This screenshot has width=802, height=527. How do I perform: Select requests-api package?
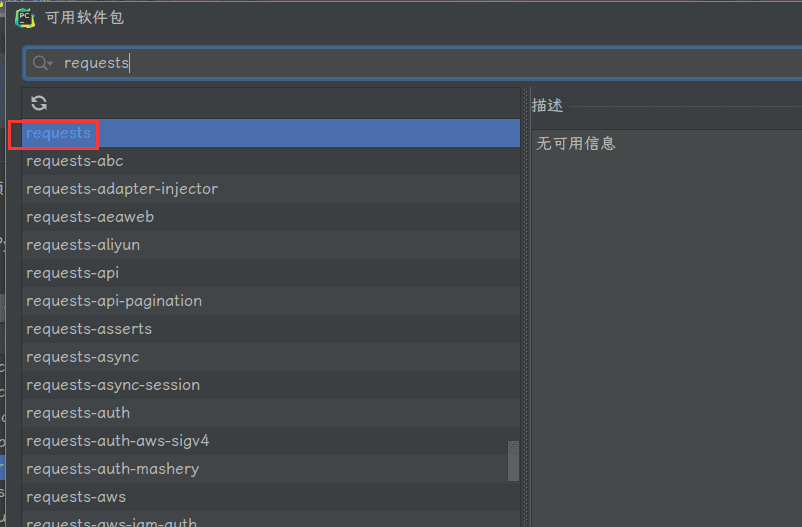tap(73, 273)
